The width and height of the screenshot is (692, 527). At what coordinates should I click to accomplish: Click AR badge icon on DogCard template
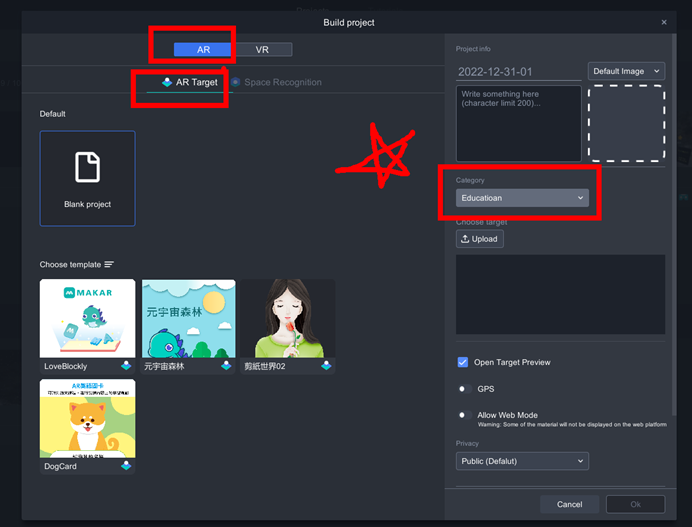tap(126, 466)
